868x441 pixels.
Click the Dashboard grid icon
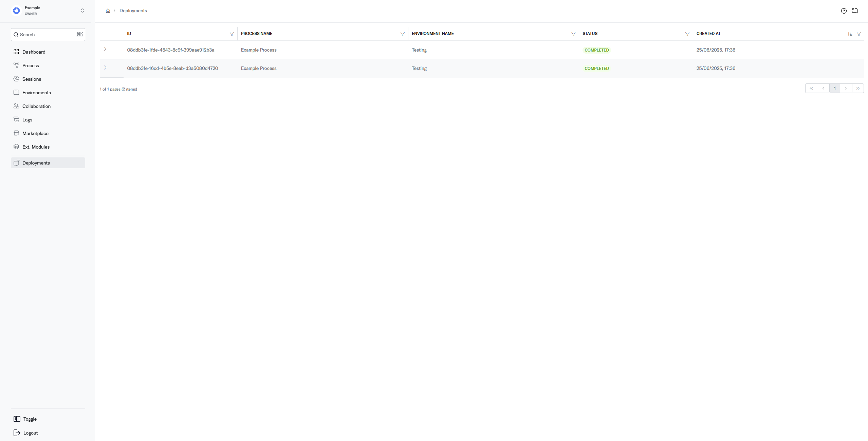coord(16,52)
